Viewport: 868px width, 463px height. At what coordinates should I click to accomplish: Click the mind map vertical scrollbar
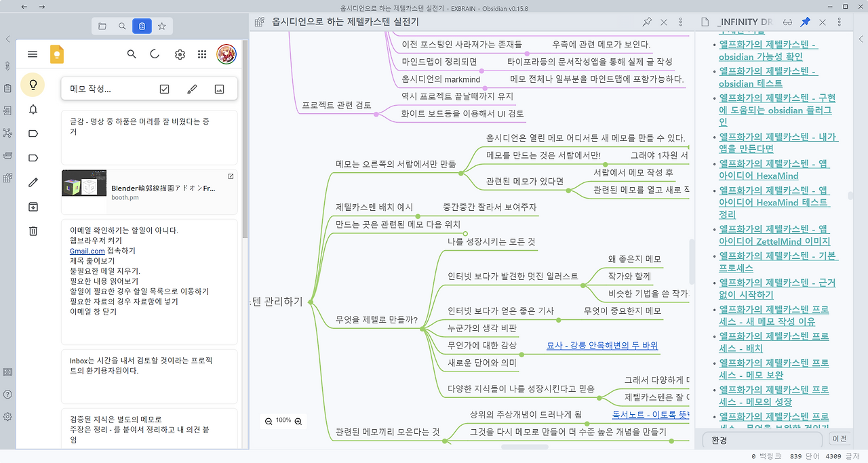[692, 261]
